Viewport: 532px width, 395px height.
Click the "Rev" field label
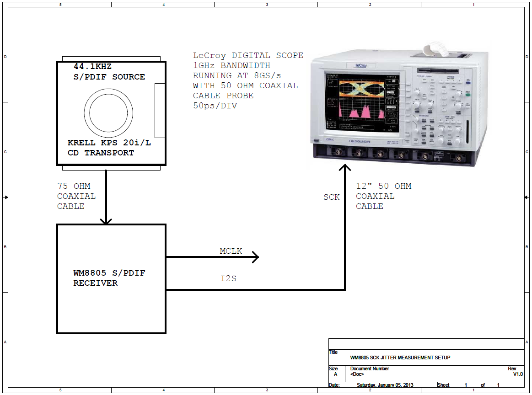coord(512,368)
